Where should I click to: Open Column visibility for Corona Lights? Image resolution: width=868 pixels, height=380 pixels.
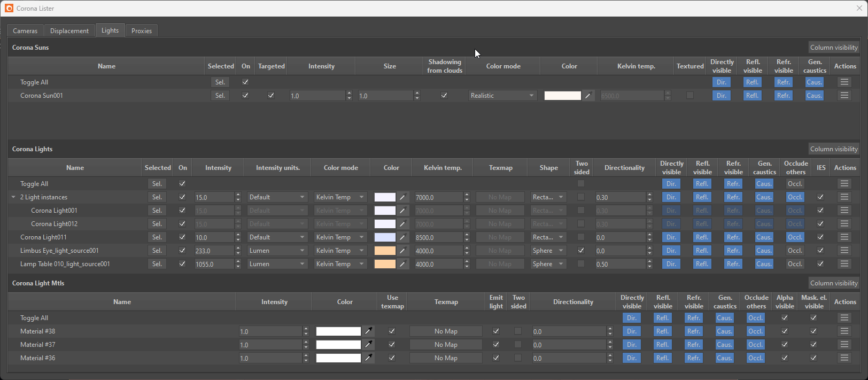[x=834, y=149]
